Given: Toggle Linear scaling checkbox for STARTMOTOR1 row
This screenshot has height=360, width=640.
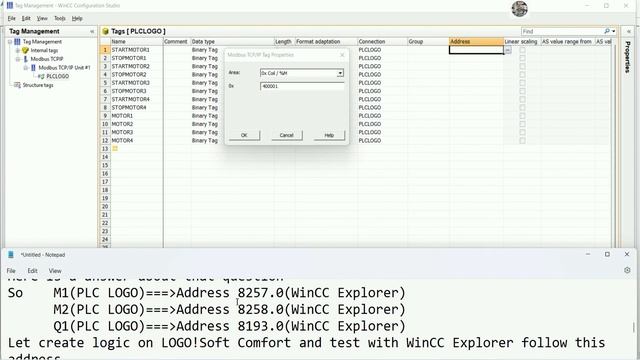Looking at the screenshot, I should 522,50.
